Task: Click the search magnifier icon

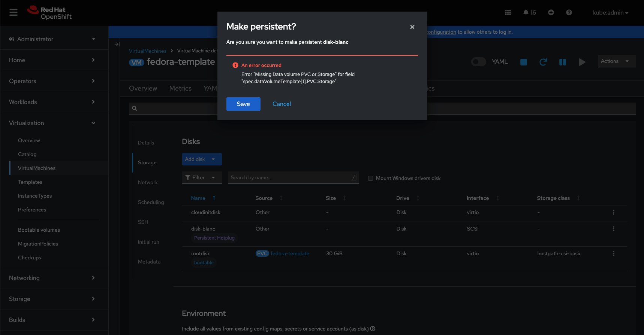Action: pos(135,109)
